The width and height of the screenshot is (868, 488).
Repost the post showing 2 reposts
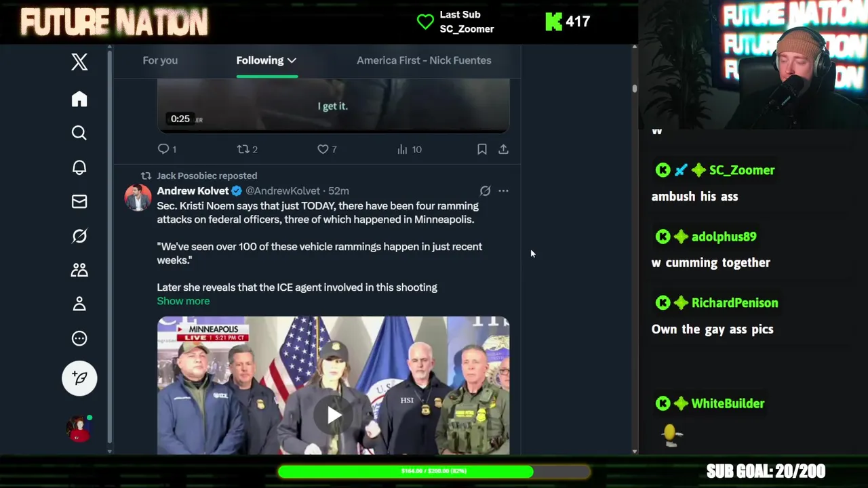(247, 149)
